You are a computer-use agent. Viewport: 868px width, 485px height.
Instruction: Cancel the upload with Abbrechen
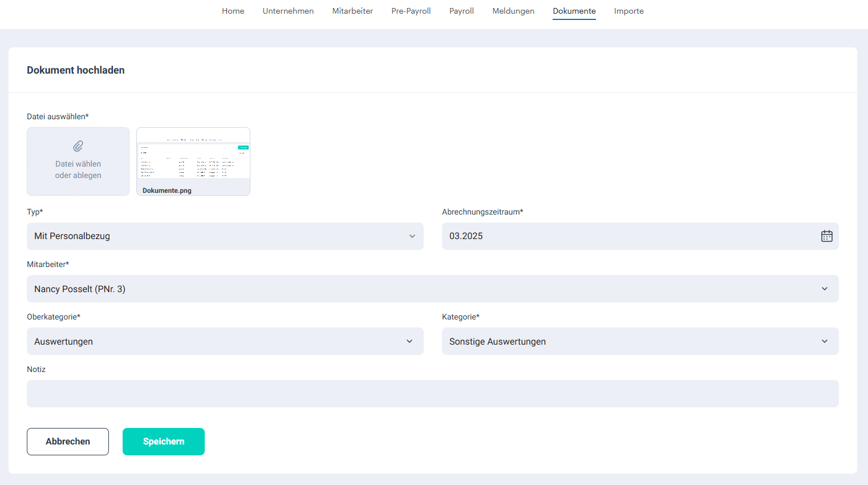point(68,442)
